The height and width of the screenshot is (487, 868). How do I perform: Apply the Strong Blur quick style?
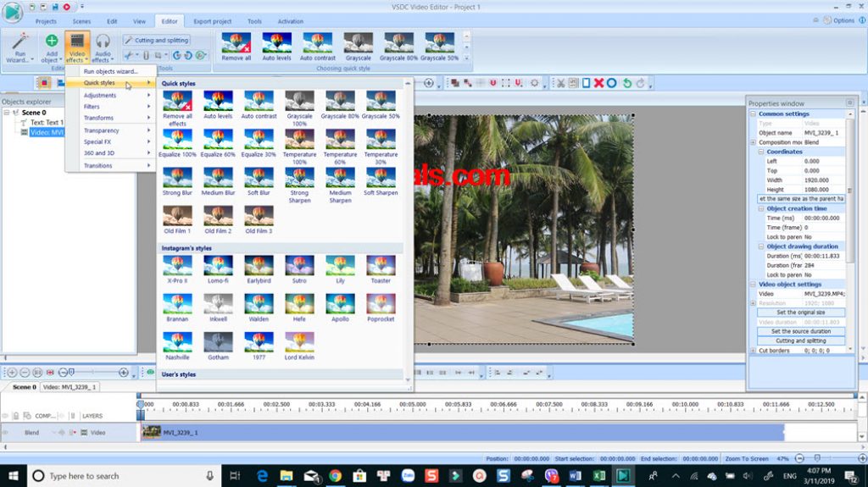[177, 181]
